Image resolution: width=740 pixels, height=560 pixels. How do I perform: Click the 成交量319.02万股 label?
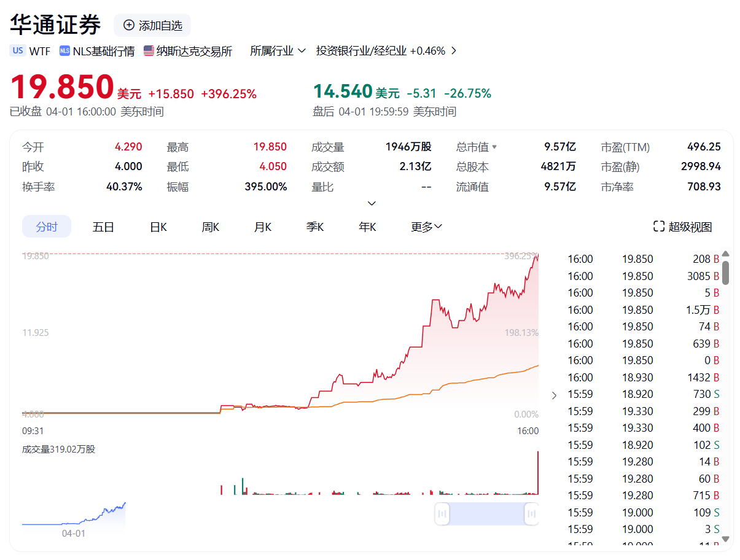click(x=59, y=449)
